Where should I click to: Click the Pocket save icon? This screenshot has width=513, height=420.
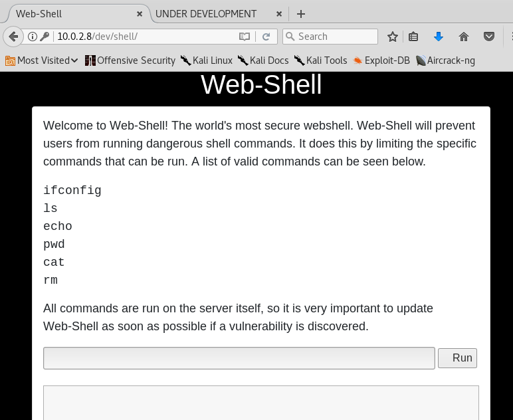click(x=489, y=37)
